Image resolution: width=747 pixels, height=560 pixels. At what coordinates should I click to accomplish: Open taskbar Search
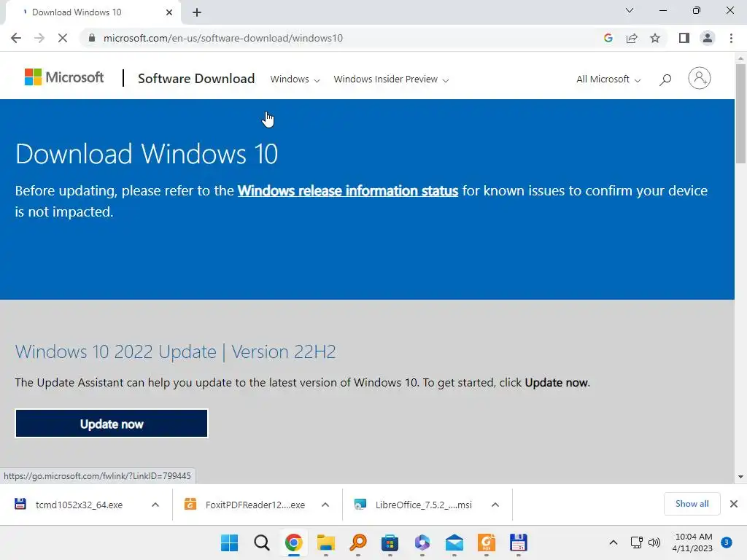click(262, 542)
